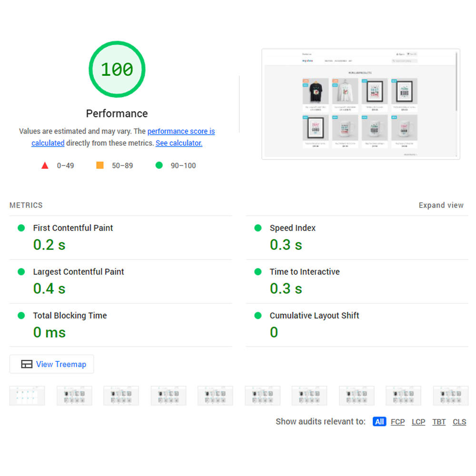Screen dimensions: 476x476
Task: Filter audits by CLS
Action: click(459, 422)
